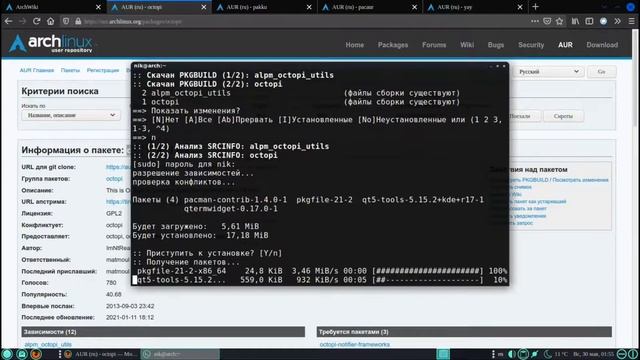Toggle the Firefox sidebar icon
The height and width of the screenshot is (360, 640).
589,21
